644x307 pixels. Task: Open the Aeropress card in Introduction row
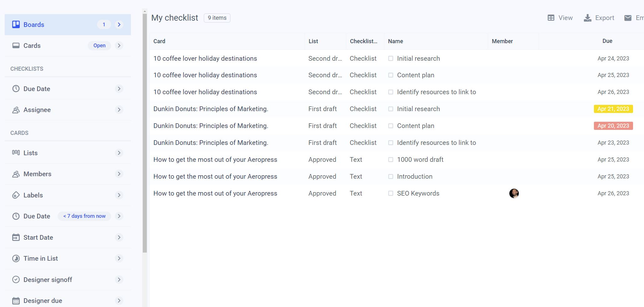(215, 177)
